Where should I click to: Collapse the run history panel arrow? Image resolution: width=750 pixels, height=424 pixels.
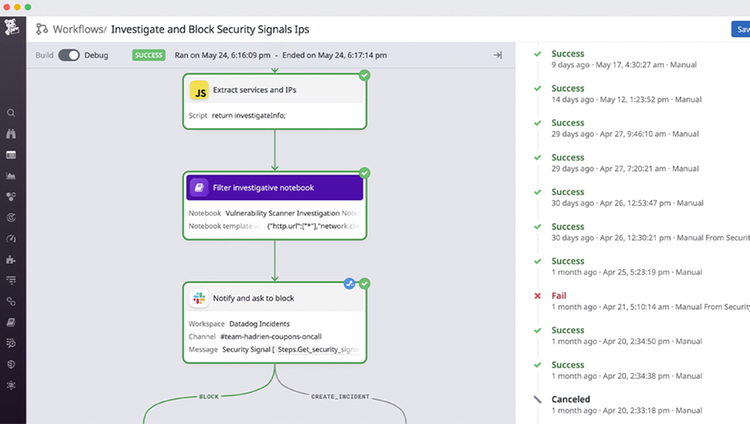click(498, 55)
